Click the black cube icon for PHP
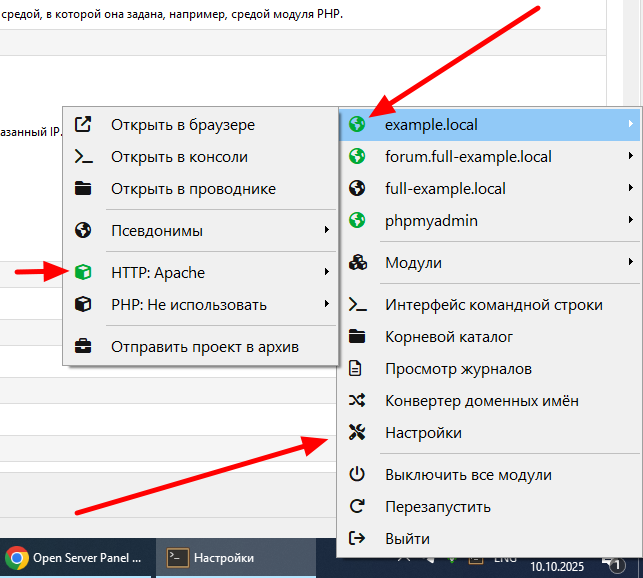This screenshot has height=578, width=643. (83, 304)
